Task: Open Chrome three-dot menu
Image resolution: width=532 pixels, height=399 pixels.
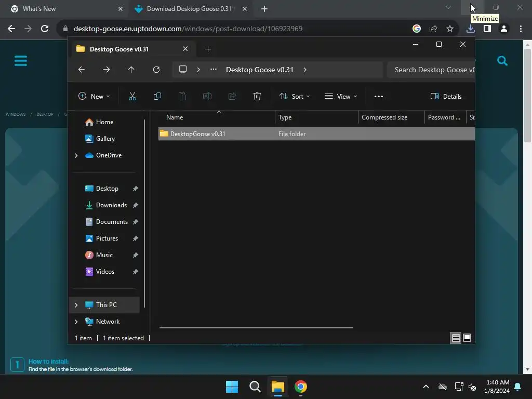Action: (x=521, y=29)
